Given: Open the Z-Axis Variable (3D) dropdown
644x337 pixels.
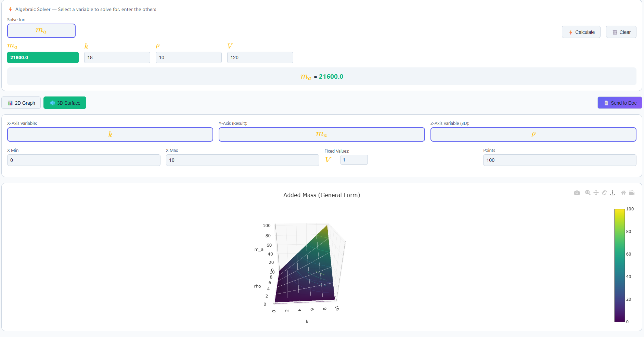Looking at the screenshot, I should 533,134.
